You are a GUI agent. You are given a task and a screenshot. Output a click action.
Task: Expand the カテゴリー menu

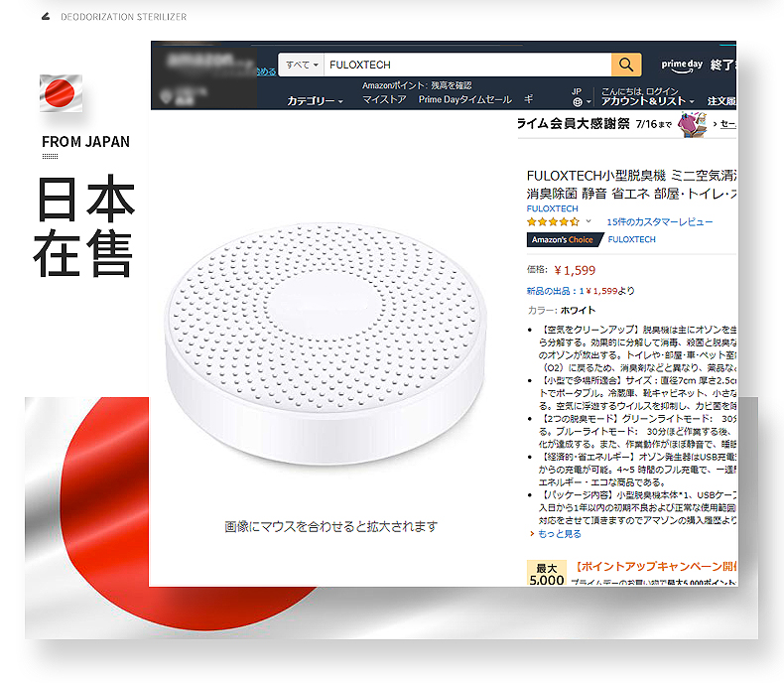(x=315, y=101)
